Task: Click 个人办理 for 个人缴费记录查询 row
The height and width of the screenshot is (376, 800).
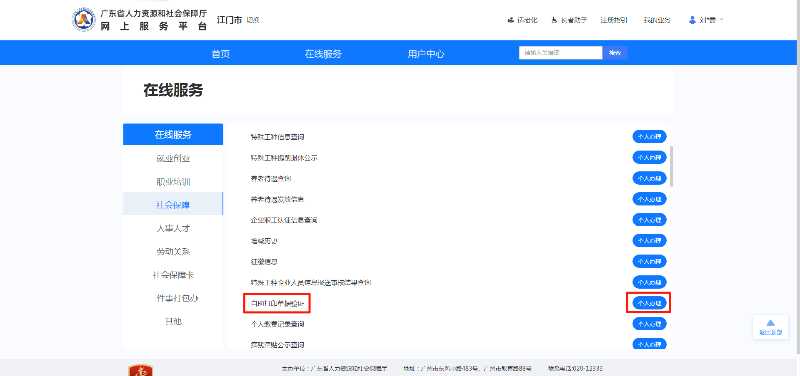Action: [649, 324]
